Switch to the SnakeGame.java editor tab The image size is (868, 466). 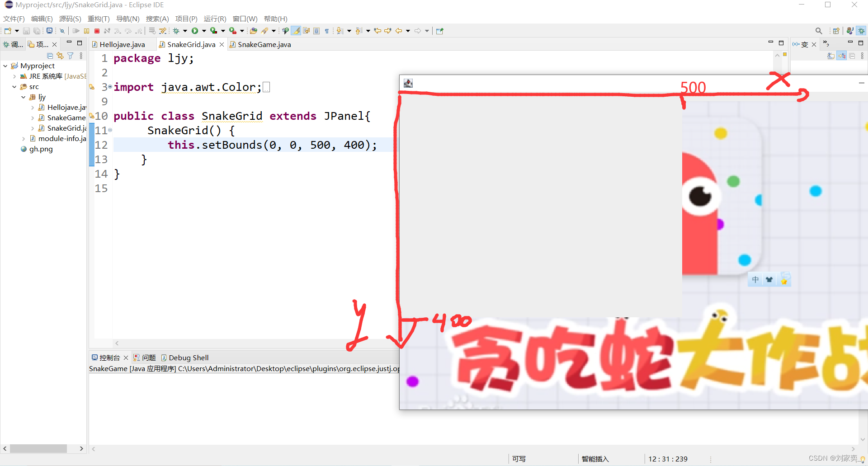[264, 44]
